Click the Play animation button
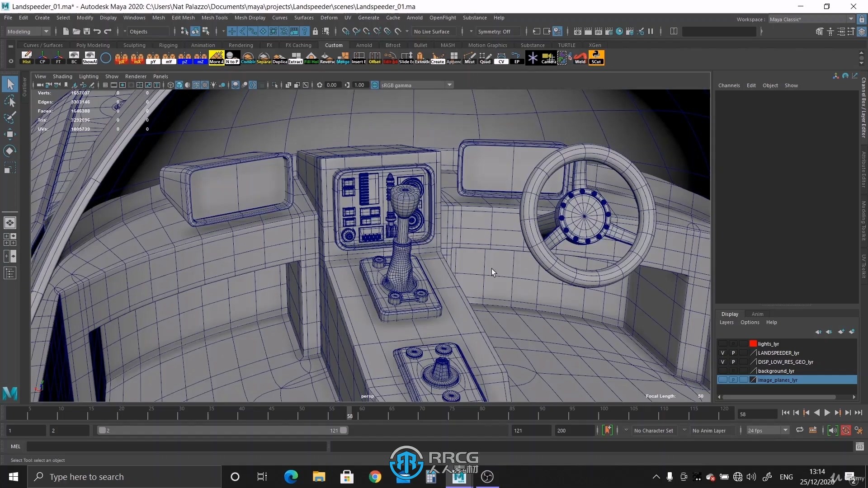 click(x=827, y=412)
